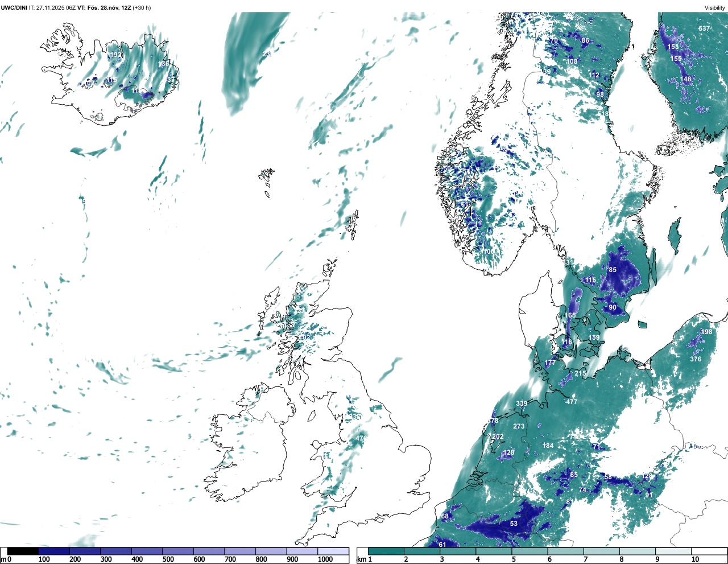Click the '91' value over eastern Germany
Screen dimensions: 728x564
[x=649, y=495]
